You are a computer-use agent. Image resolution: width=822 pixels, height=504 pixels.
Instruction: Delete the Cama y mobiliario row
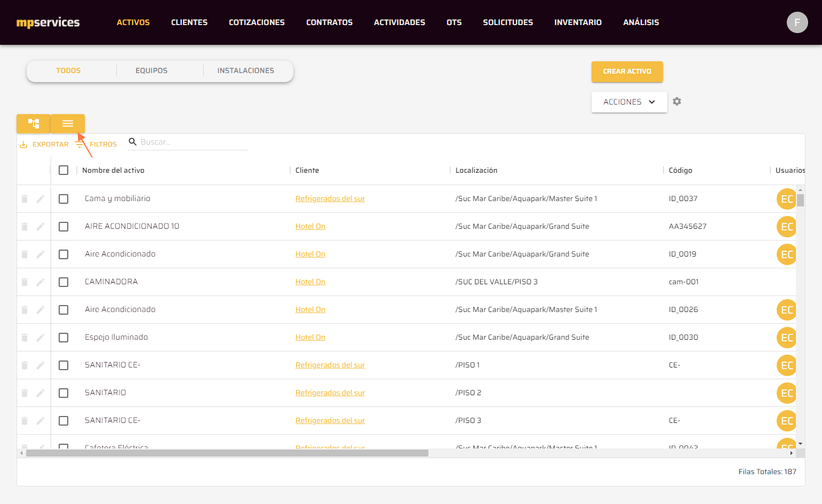click(25, 199)
